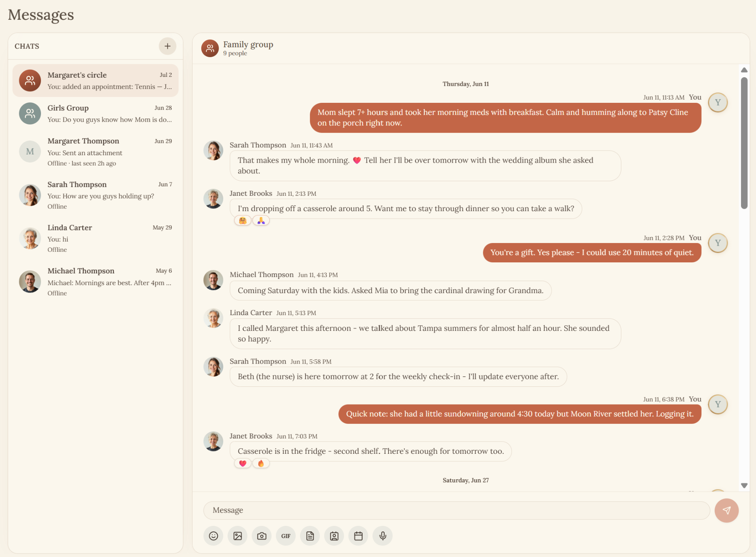The image size is (756, 557).
Task: Open the Margaret Thompson chat
Action: [x=95, y=152]
